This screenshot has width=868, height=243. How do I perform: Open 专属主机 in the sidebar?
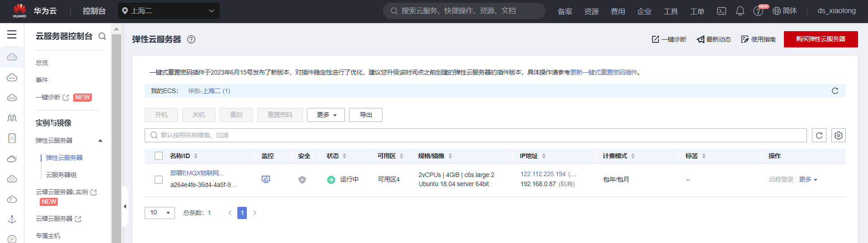pos(48,236)
